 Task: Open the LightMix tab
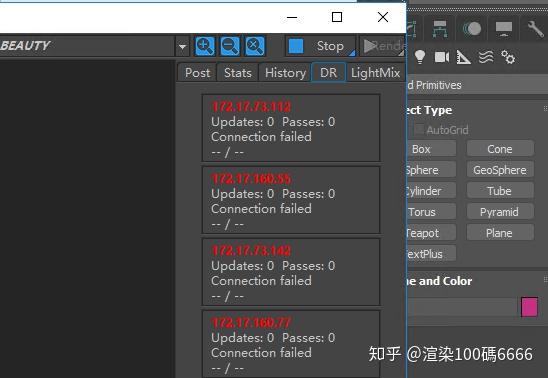(x=376, y=73)
